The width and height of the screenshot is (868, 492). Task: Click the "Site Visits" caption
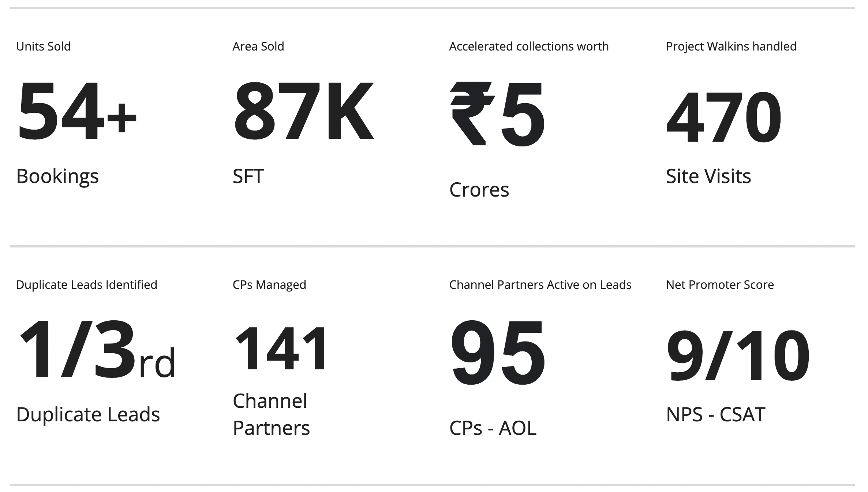708,176
